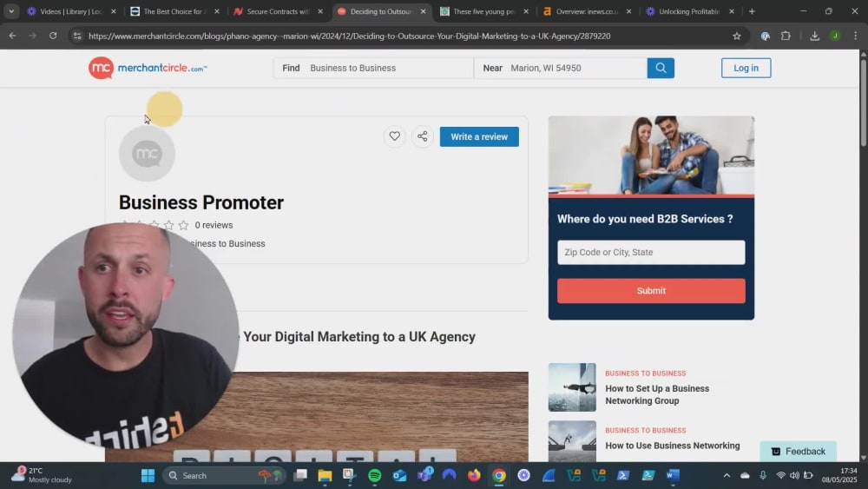
Task: Submit the B2B Services form
Action: point(651,291)
